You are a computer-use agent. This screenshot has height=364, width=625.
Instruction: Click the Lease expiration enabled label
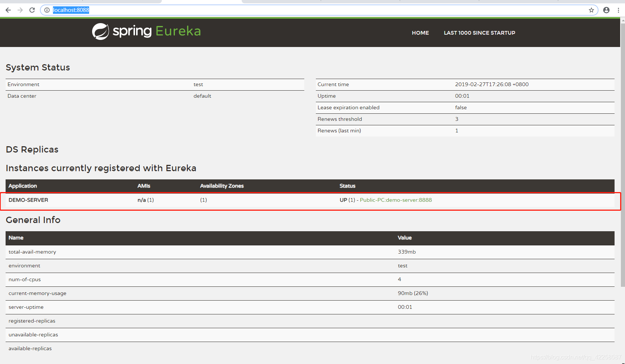click(x=349, y=108)
